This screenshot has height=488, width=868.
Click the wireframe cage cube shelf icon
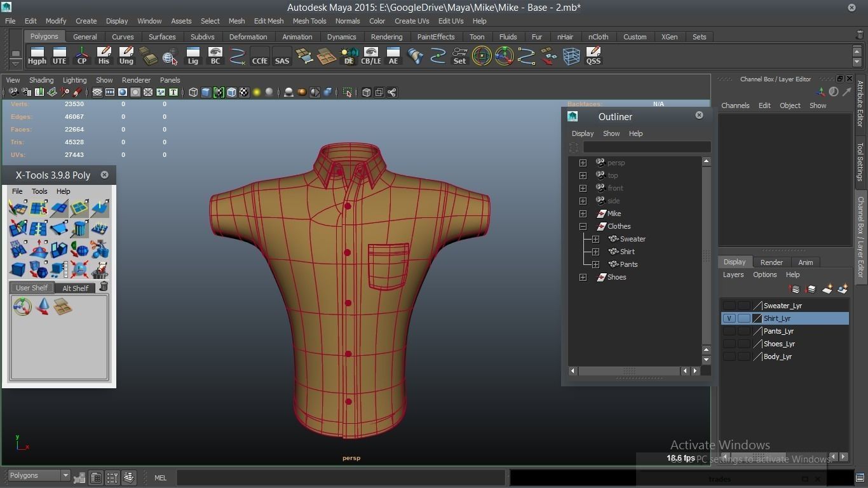(x=571, y=56)
